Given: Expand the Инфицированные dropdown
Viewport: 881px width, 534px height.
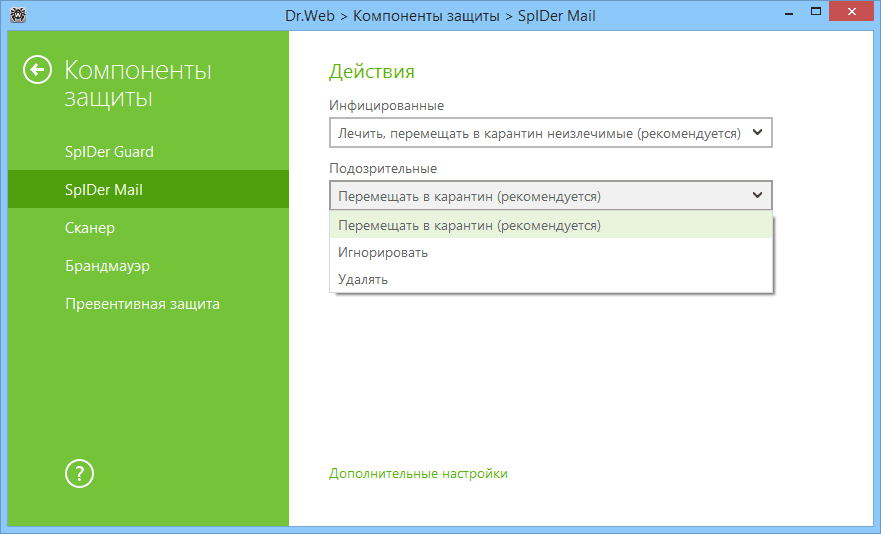Looking at the screenshot, I should click(x=551, y=133).
